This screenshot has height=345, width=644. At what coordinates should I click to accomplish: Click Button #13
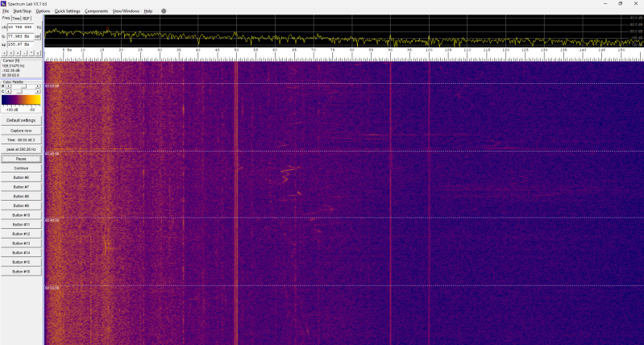tap(21, 243)
